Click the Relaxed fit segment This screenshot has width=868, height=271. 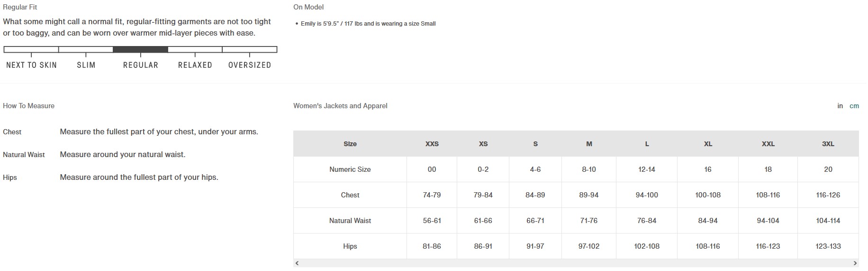point(195,49)
